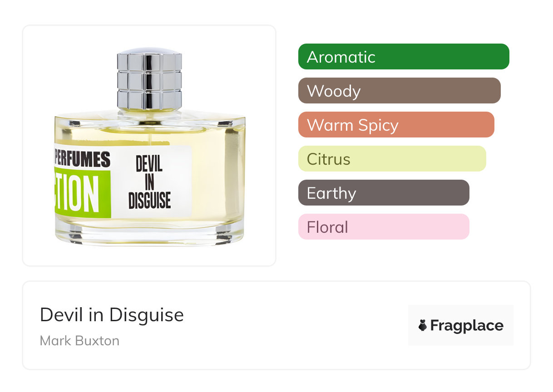Click the Mark Buxton brand name

click(79, 341)
